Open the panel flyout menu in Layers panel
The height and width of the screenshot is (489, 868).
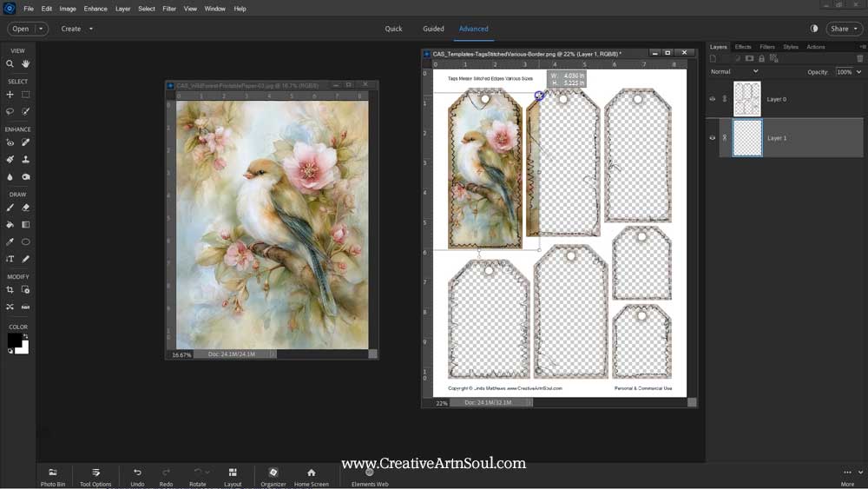pos(862,47)
